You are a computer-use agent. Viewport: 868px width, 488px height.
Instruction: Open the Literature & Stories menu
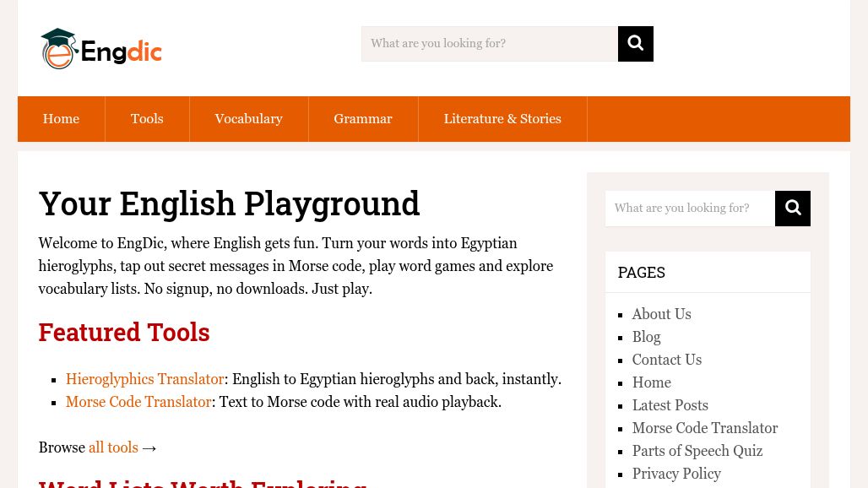(x=502, y=119)
